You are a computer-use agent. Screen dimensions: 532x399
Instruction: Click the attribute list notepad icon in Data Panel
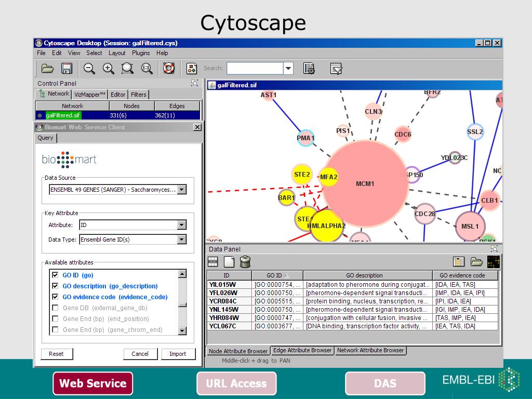(x=459, y=262)
